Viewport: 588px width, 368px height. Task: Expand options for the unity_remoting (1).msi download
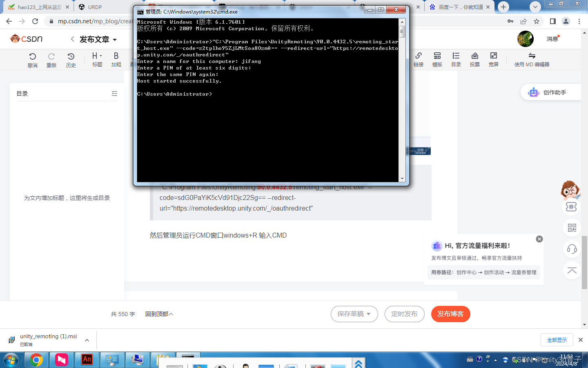click(x=87, y=340)
